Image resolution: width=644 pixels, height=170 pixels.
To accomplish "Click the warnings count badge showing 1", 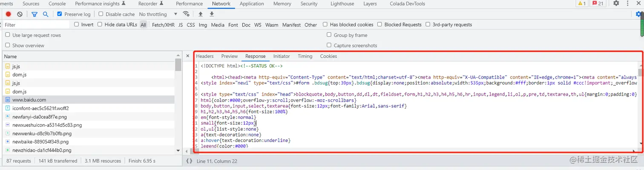I will coord(582,3).
